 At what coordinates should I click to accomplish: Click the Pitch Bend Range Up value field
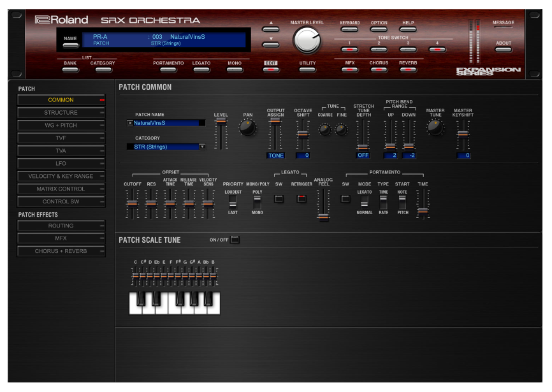[x=390, y=155]
